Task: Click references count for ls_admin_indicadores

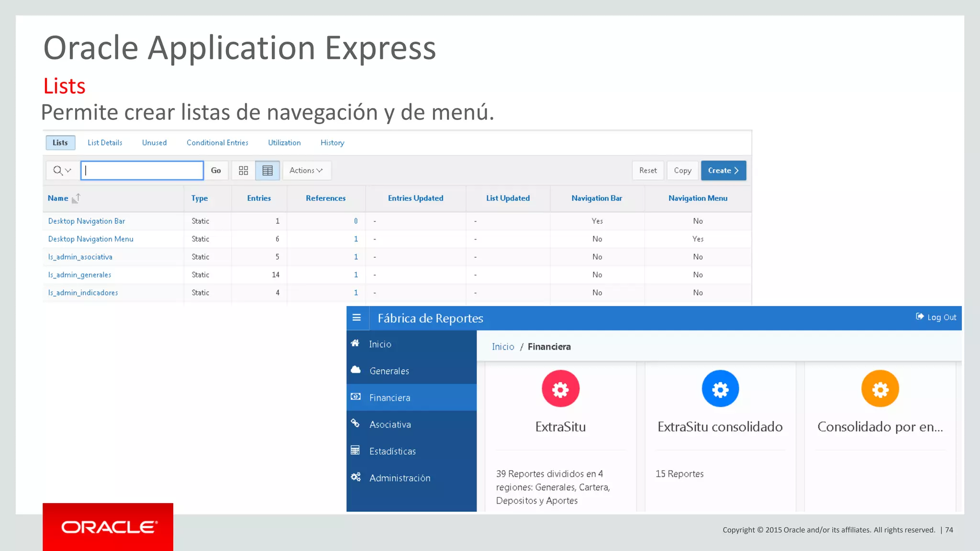Action: 356,293
